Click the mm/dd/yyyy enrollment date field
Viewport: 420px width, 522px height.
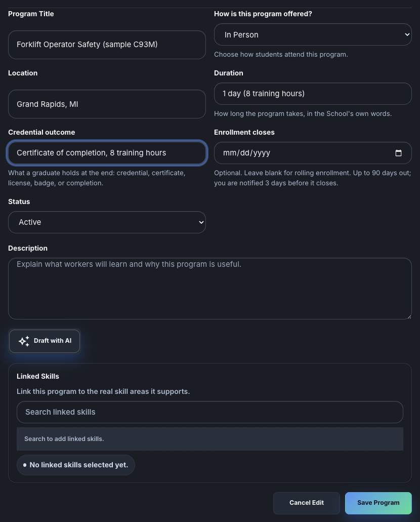313,153
